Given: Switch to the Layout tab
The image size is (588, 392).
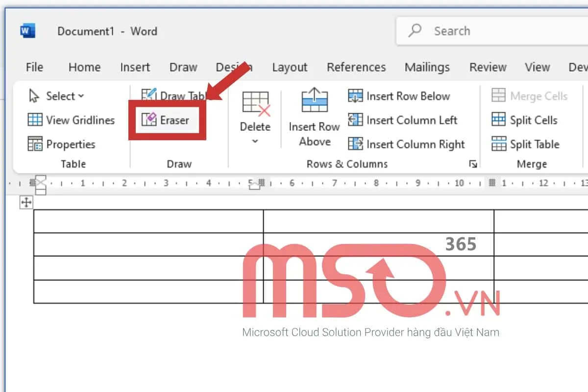Looking at the screenshot, I should (290, 67).
